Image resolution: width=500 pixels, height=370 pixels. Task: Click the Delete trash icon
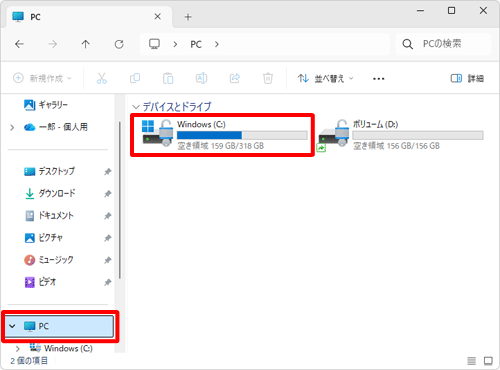[x=268, y=78]
